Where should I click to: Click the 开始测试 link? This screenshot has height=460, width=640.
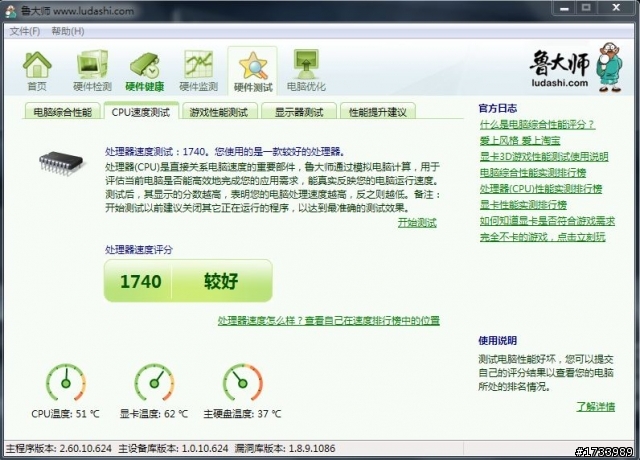point(417,222)
